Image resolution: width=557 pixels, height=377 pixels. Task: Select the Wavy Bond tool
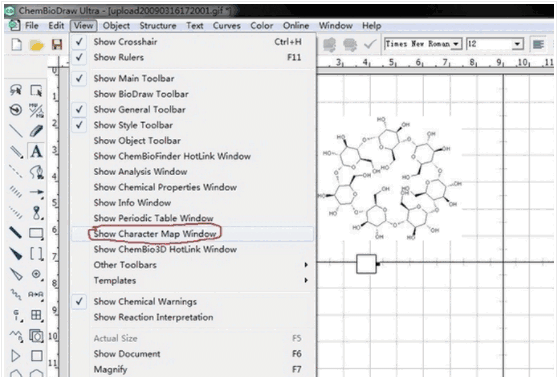[16, 294]
